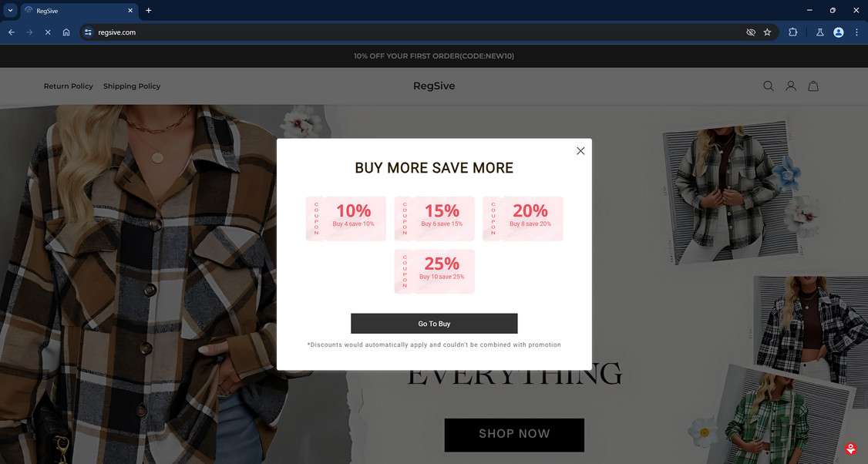Open the account profile icon in the site header
The image size is (868, 464).
791,86
